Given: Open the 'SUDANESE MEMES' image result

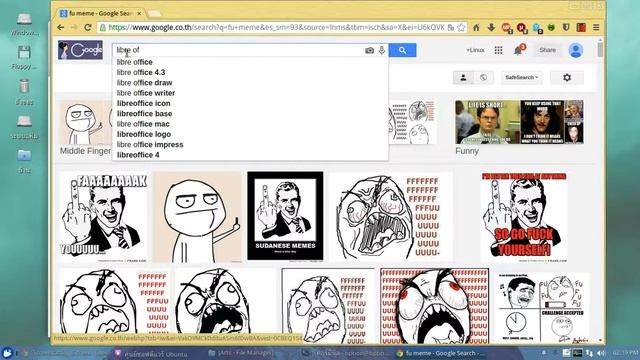Looking at the screenshot, I should click(285, 216).
